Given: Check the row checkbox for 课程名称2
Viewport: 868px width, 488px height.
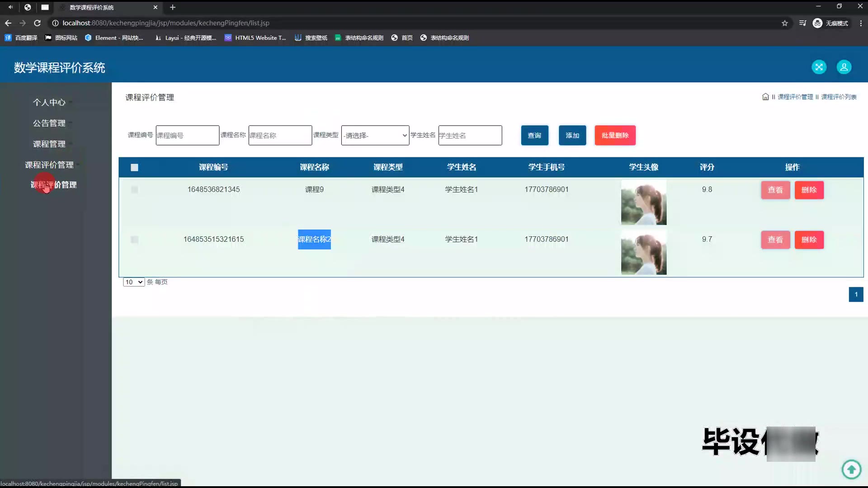Looking at the screenshot, I should point(134,239).
